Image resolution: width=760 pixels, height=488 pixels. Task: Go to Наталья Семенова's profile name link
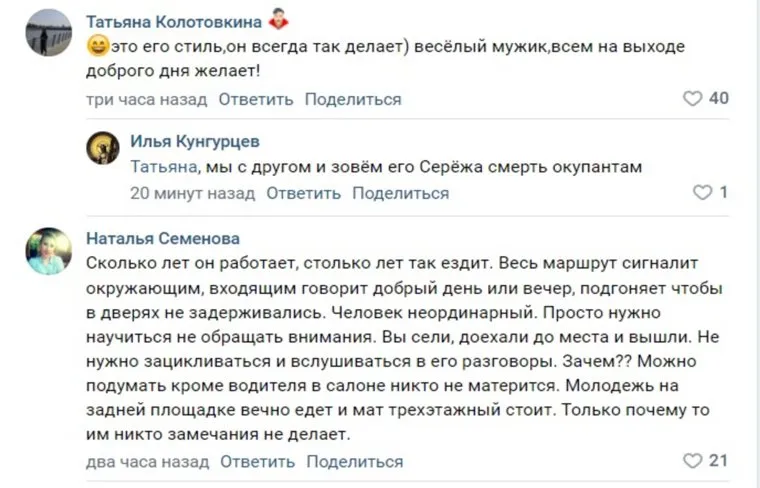tap(163, 238)
